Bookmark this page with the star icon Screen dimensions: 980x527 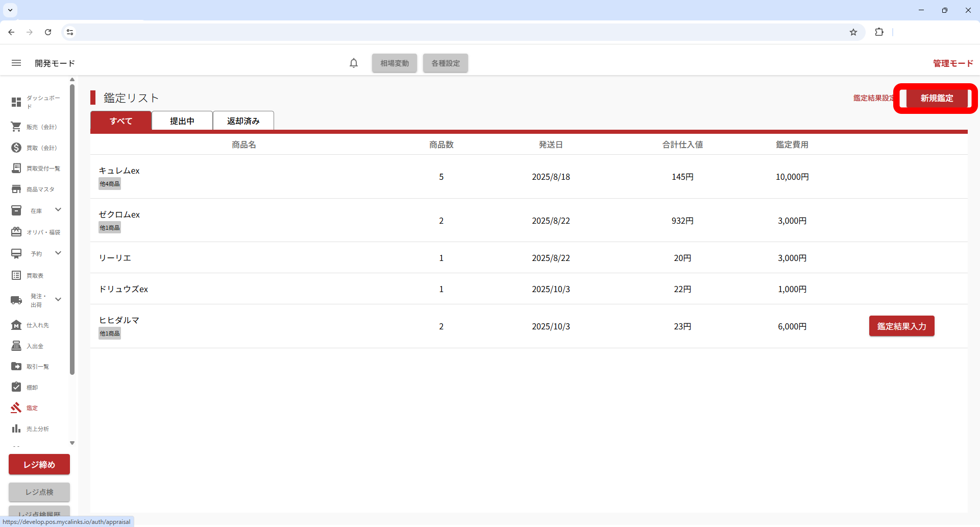pyautogui.click(x=853, y=32)
